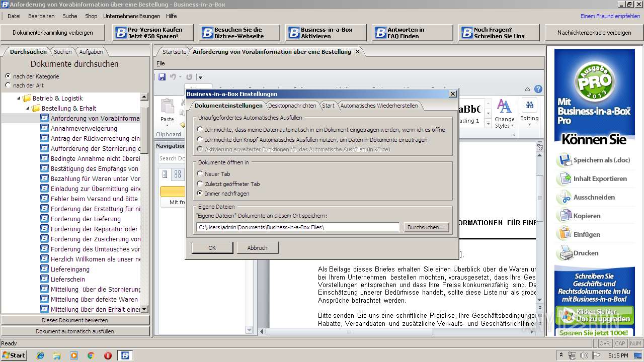Click Dieses Dokument bewerten button

point(75,320)
